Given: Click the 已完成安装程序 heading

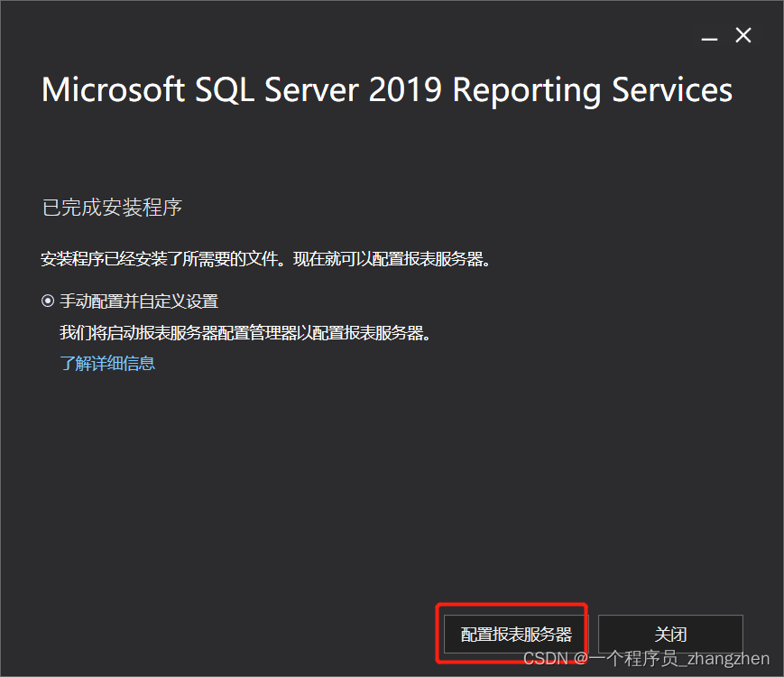Looking at the screenshot, I should [x=112, y=207].
